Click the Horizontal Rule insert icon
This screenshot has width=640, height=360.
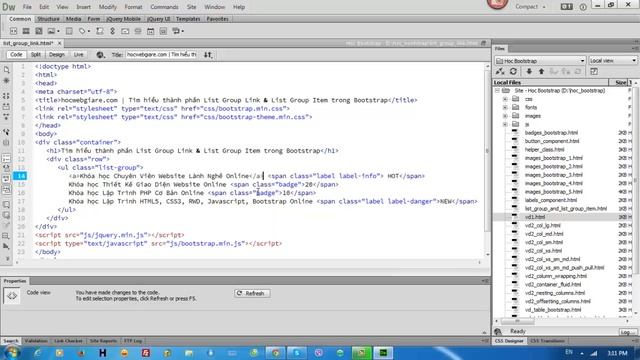click(138, 31)
